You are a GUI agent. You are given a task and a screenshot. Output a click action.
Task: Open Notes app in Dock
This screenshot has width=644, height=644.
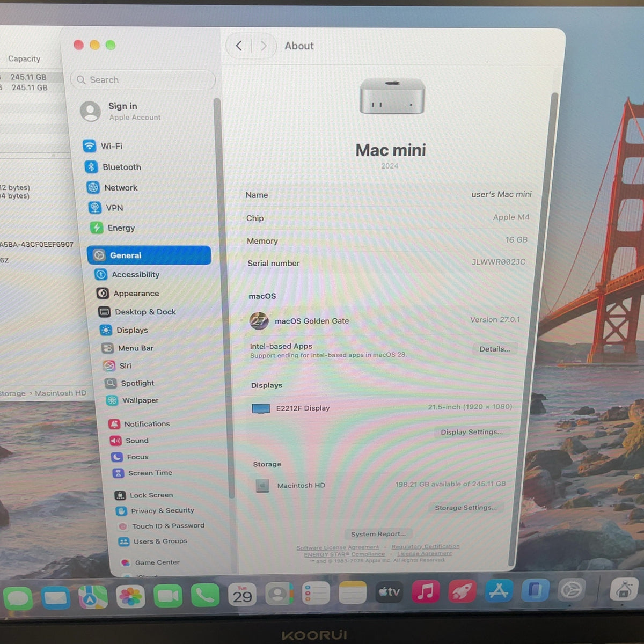tap(353, 593)
